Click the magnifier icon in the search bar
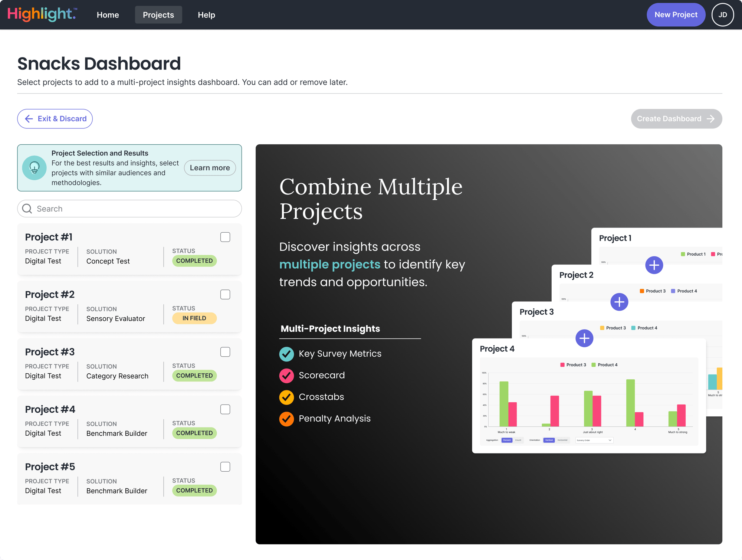This screenshot has width=742, height=560. tap(27, 209)
